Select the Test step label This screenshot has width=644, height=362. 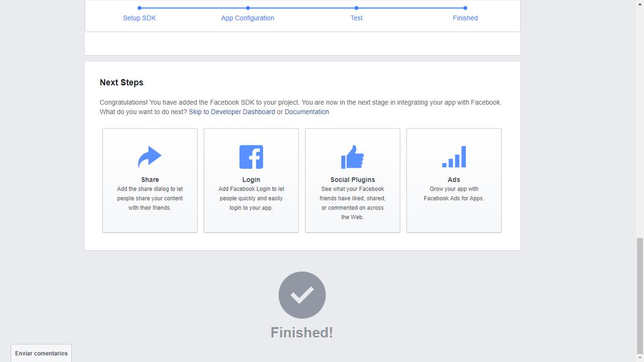(x=356, y=18)
